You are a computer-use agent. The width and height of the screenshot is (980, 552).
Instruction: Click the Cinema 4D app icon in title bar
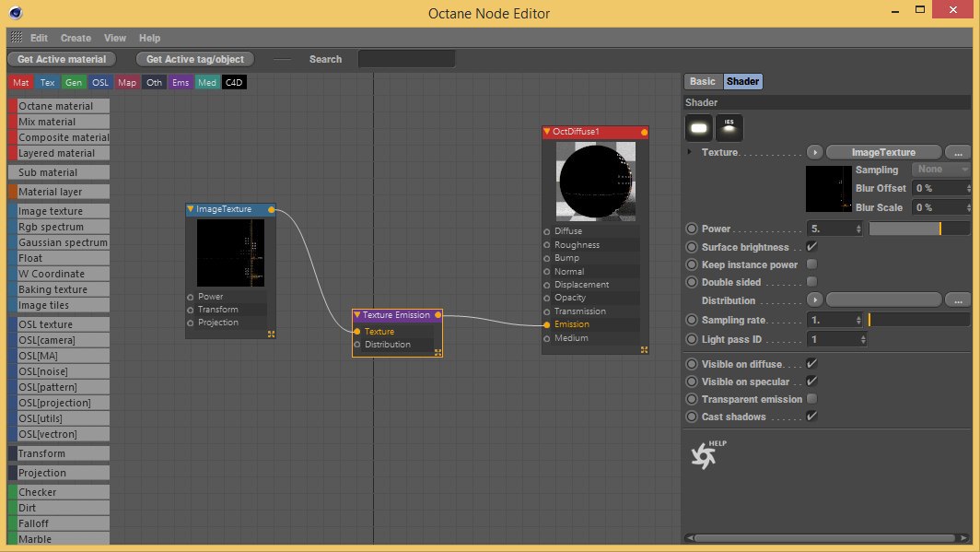click(x=16, y=13)
